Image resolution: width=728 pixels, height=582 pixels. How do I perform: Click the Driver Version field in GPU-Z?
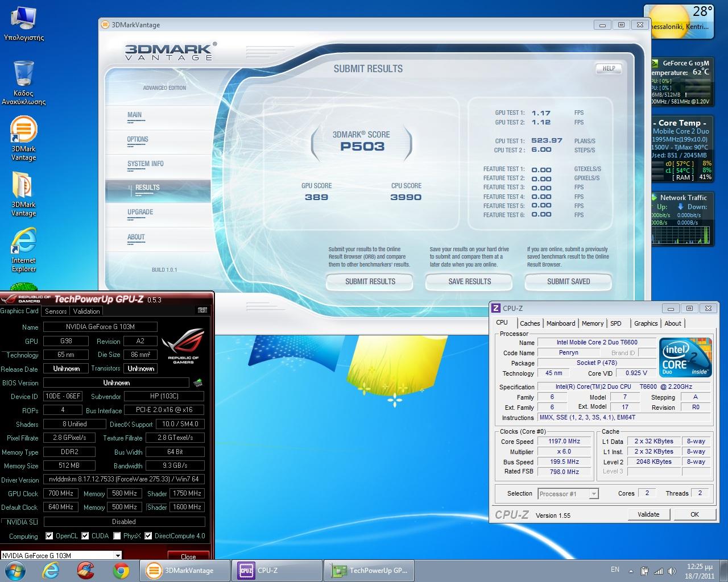click(124, 479)
